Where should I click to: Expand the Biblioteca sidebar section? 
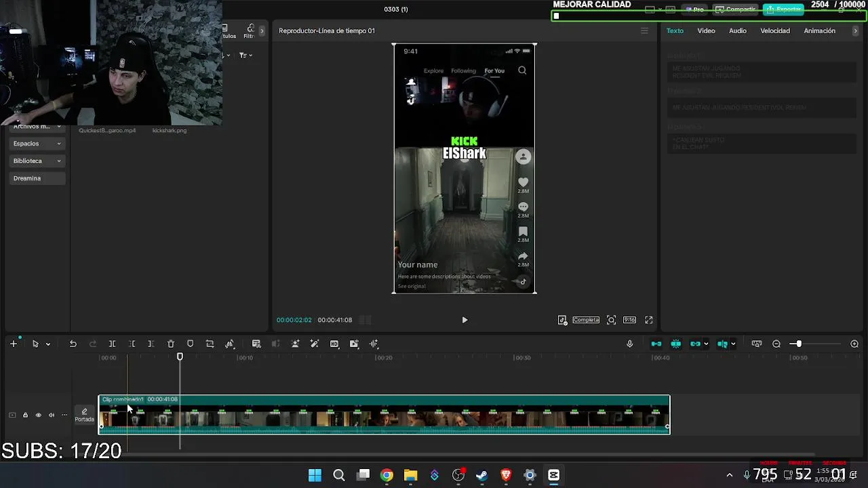[x=37, y=161]
